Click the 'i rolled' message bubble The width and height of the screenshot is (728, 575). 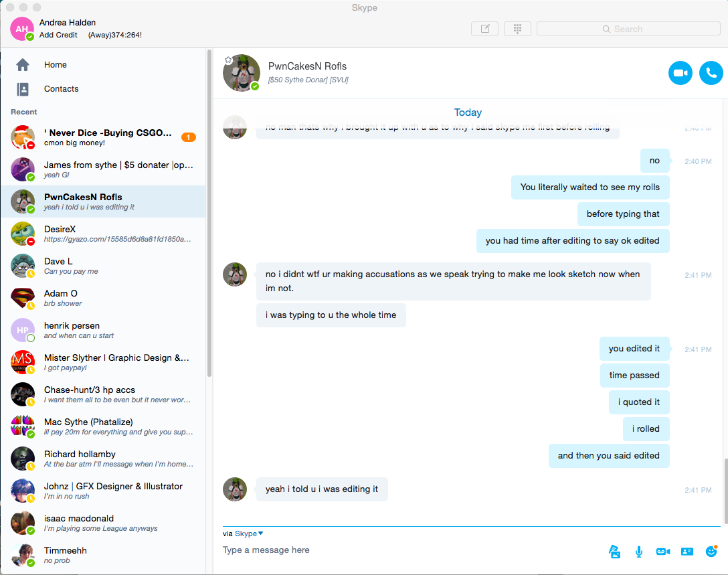[x=646, y=428]
